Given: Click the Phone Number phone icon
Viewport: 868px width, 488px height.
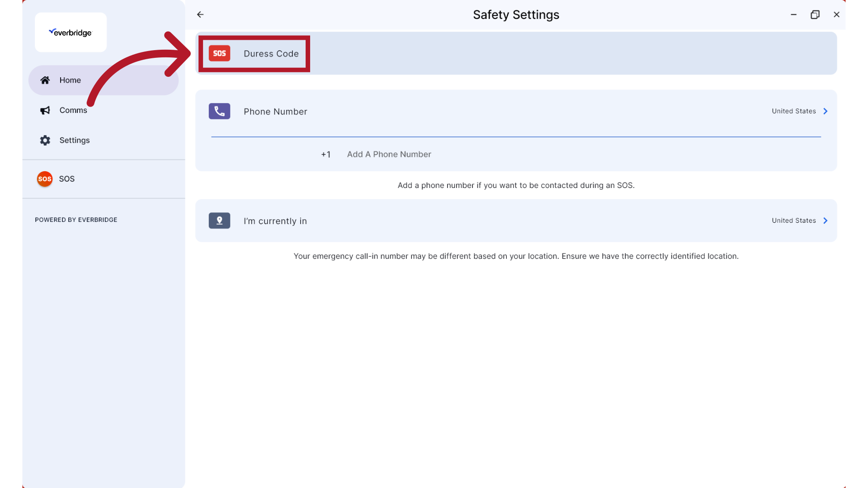Looking at the screenshot, I should pyautogui.click(x=219, y=111).
